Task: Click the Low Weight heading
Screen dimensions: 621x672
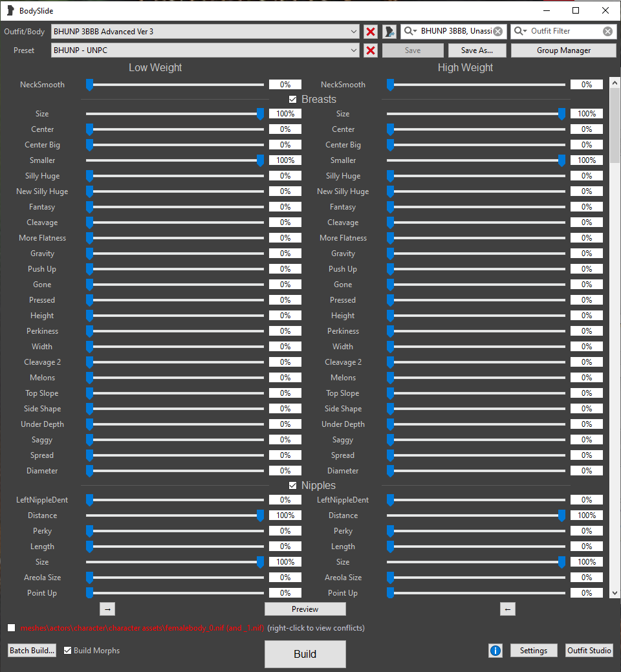Action: click(155, 68)
